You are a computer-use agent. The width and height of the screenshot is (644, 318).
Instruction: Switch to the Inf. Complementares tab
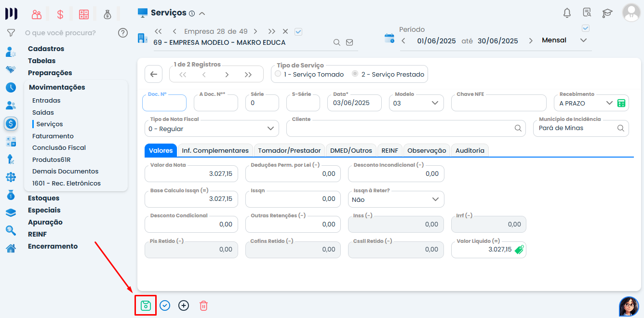(215, 150)
